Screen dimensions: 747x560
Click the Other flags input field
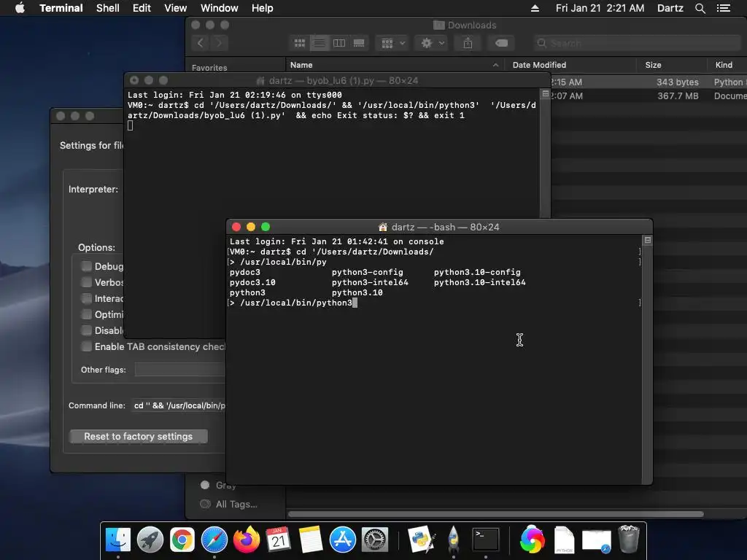(x=180, y=370)
